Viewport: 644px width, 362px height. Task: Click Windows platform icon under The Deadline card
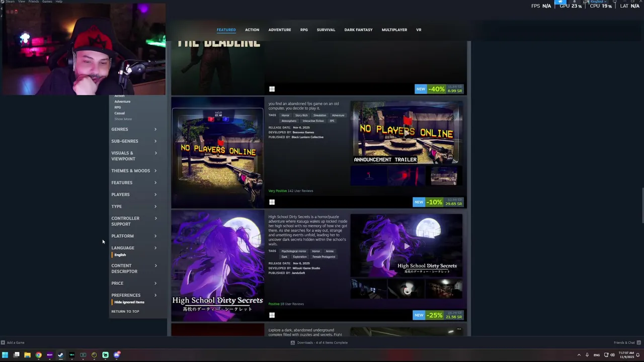pos(272,89)
